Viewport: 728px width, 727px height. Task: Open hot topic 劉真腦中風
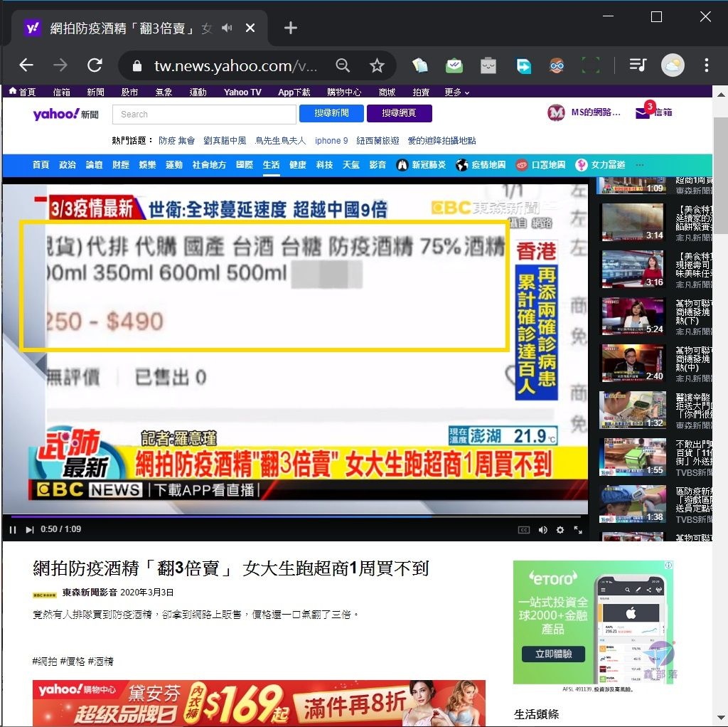[x=225, y=141]
